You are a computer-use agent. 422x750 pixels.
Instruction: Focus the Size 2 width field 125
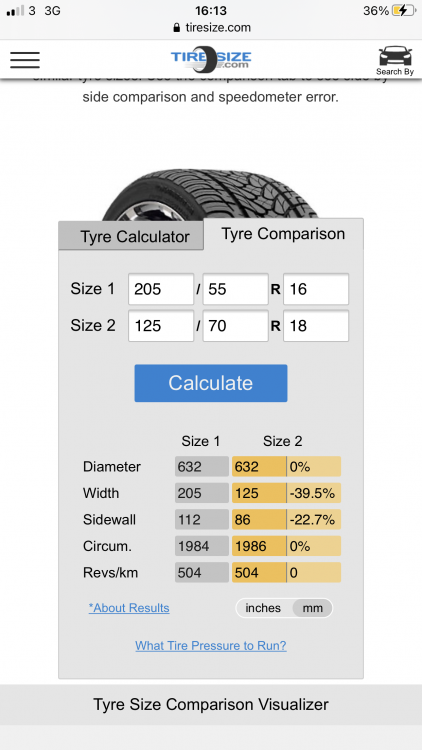click(161, 326)
